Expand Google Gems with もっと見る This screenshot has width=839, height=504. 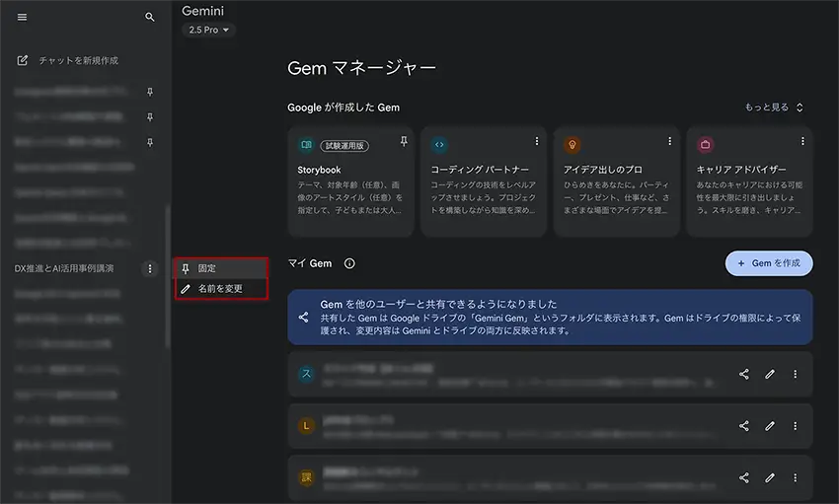[x=774, y=108]
